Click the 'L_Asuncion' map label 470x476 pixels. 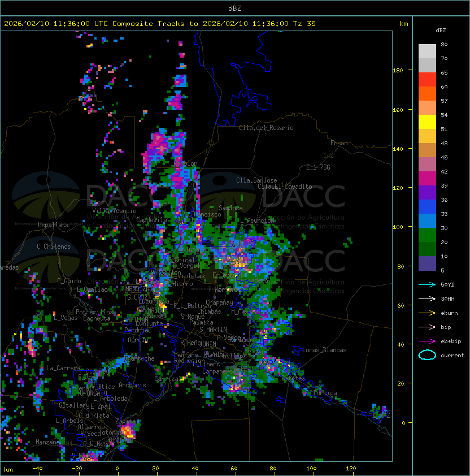tap(256, 220)
